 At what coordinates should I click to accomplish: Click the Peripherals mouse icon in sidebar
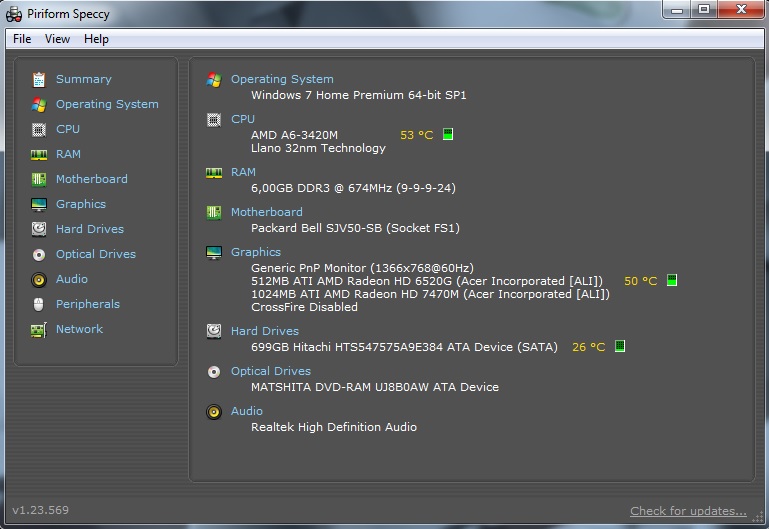(39, 304)
